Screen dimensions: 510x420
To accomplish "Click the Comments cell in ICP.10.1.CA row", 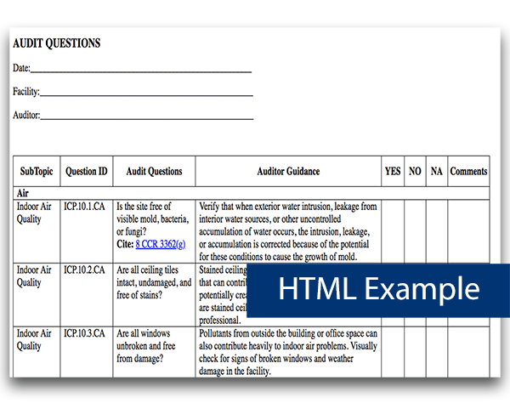I will tap(468, 231).
